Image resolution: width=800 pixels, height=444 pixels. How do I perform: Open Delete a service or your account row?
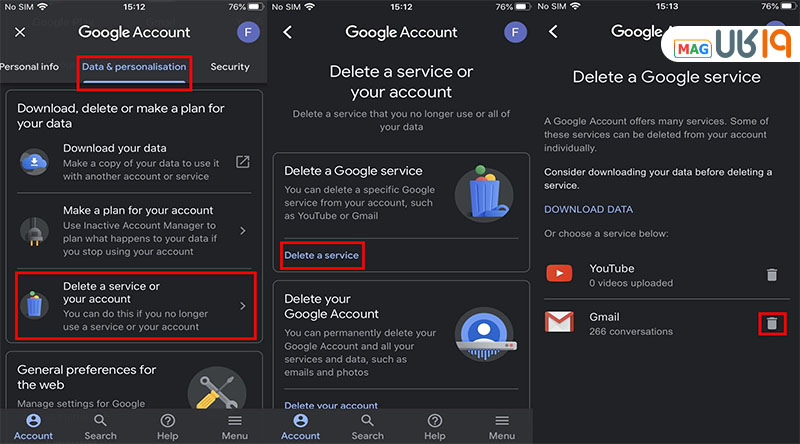(136, 306)
